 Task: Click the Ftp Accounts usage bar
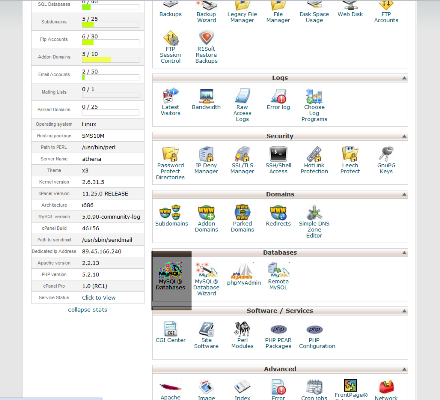pyautogui.click(x=111, y=42)
